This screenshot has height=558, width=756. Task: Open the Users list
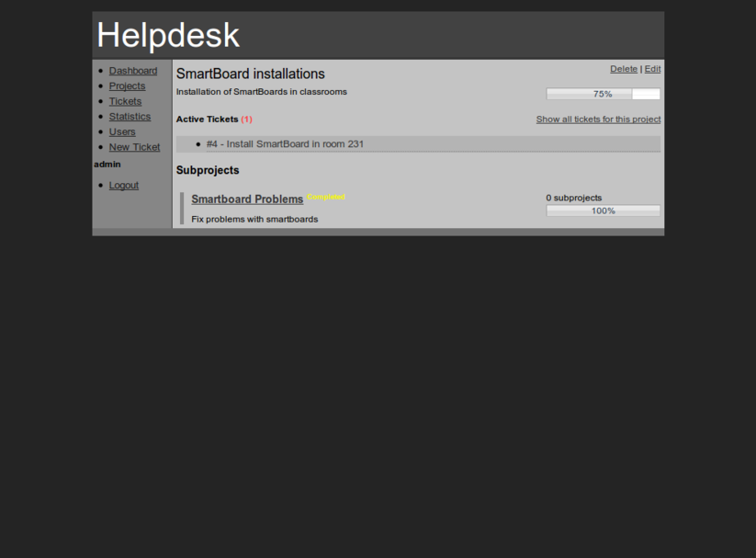tap(122, 131)
